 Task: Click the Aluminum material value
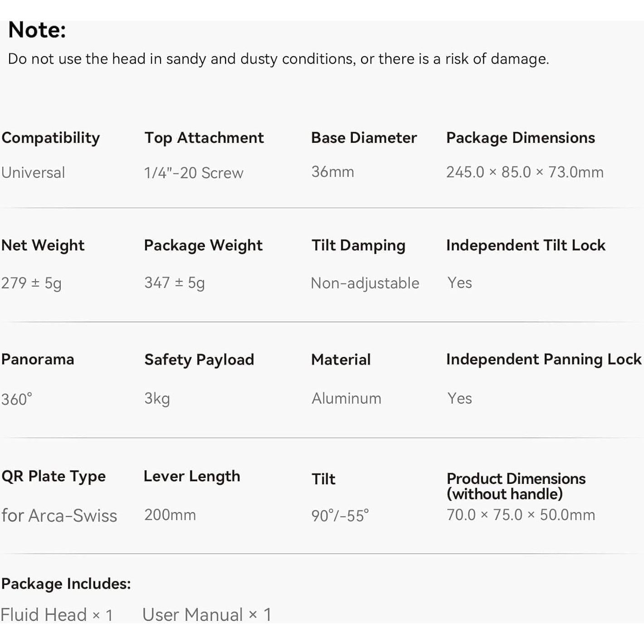click(346, 398)
